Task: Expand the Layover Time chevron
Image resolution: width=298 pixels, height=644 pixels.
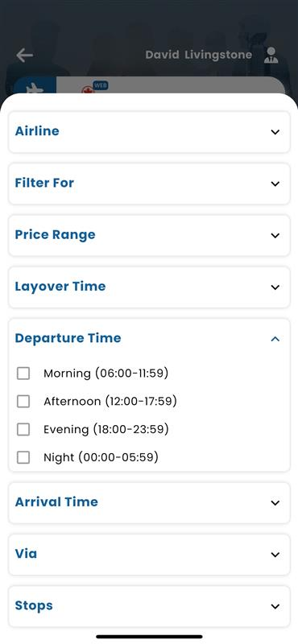Action: pyautogui.click(x=275, y=287)
